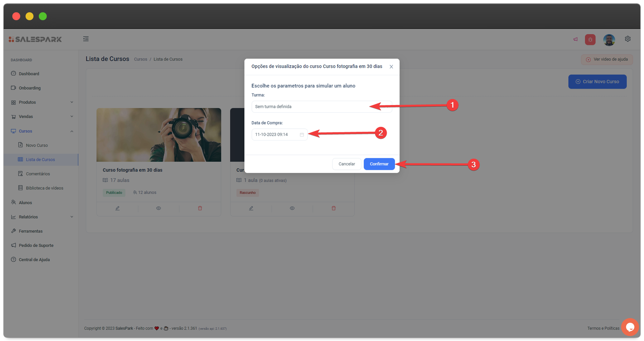Click the Cancelar button

coord(347,164)
